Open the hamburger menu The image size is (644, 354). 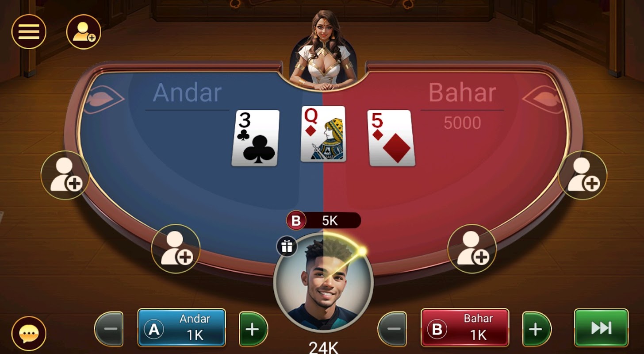click(x=29, y=31)
